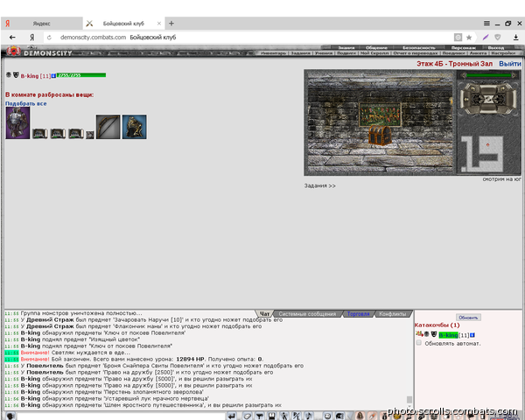Open browser downloads arrow icon
This screenshot has width=525, height=420.
tap(516, 38)
